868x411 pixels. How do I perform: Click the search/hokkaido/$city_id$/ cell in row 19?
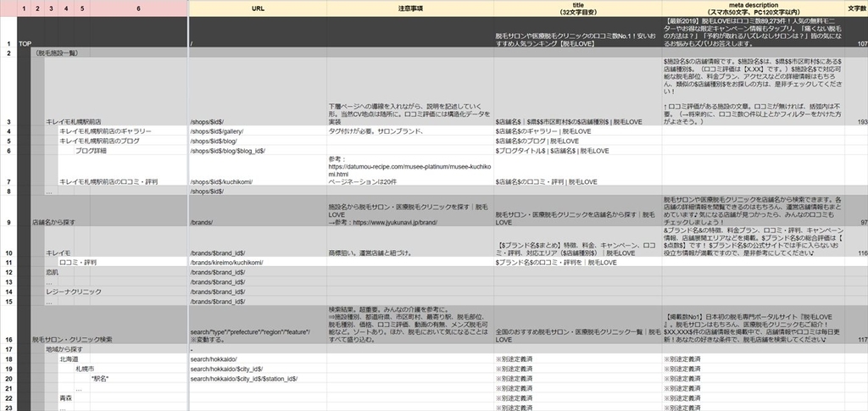tap(258, 369)
